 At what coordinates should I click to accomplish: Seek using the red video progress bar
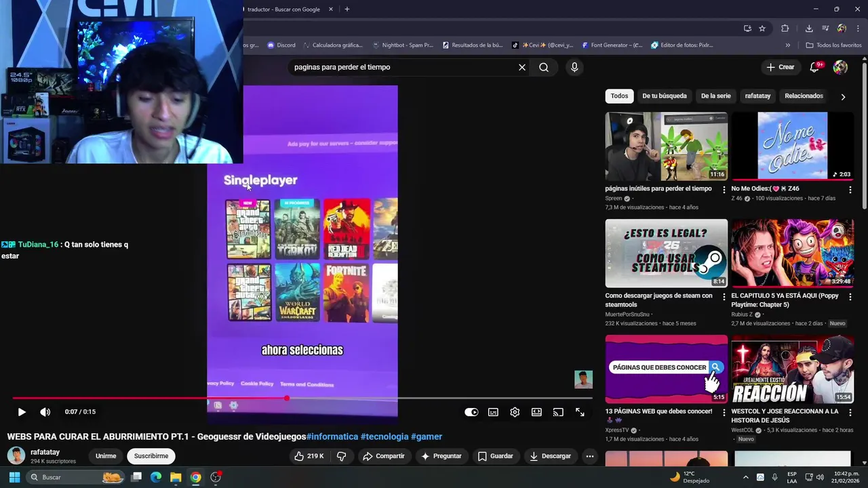coord(302,398)
